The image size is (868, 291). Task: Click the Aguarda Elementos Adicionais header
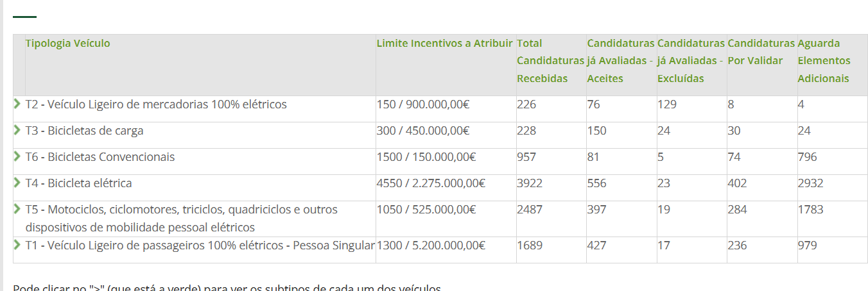(x=824, y=61)
